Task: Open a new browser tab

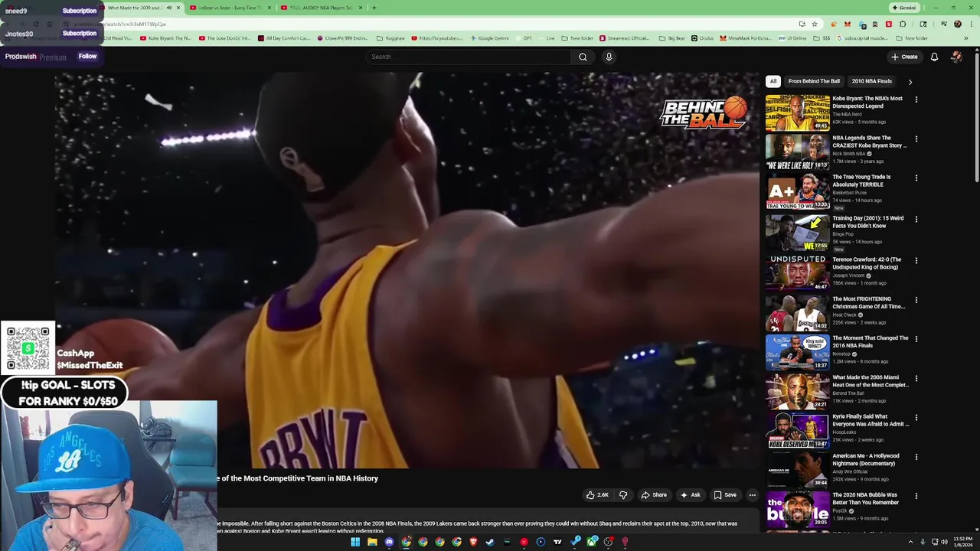Action: (374, 8)
